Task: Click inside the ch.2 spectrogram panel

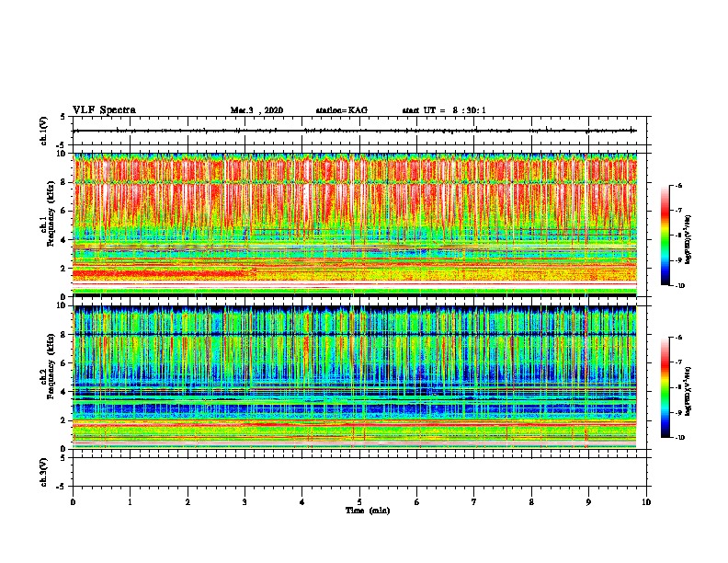Action: click(x=355, y=377)
